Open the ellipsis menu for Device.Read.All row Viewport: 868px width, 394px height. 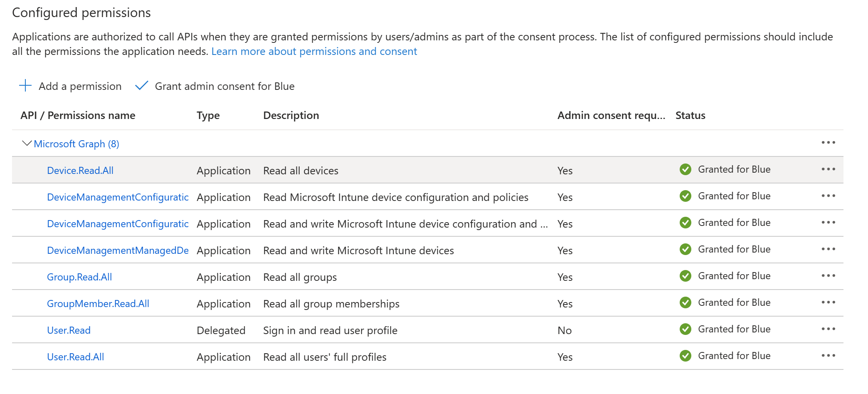(x=828, y=169)
